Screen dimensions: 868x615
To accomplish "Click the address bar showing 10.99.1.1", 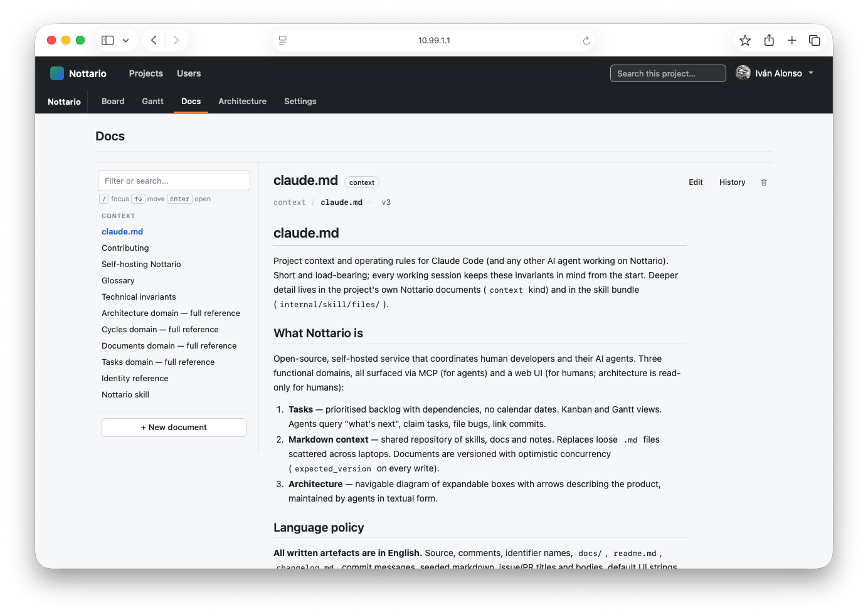I will tap(434, 40).
